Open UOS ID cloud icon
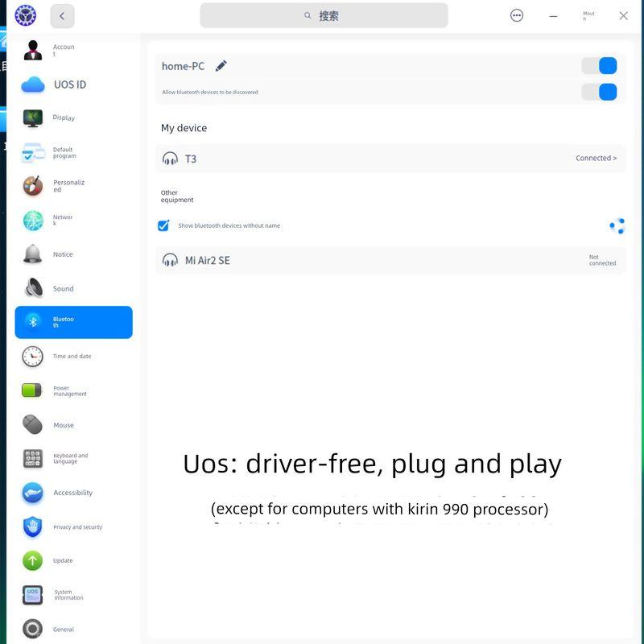644x644 pixels. click(x=33, y=85)
